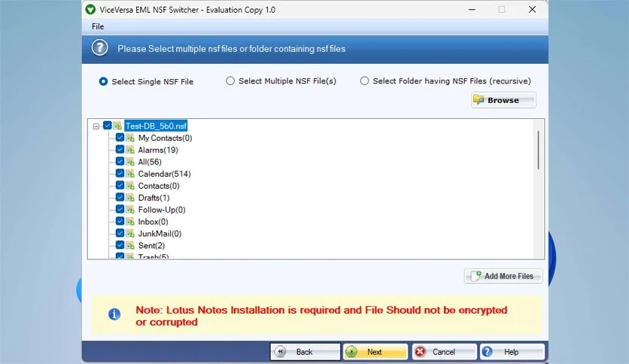The height and width of the screenshot is (364, 629).
Task: Uncheck the JunkMail(0) checkbox
Action: (x=120, y=233)
